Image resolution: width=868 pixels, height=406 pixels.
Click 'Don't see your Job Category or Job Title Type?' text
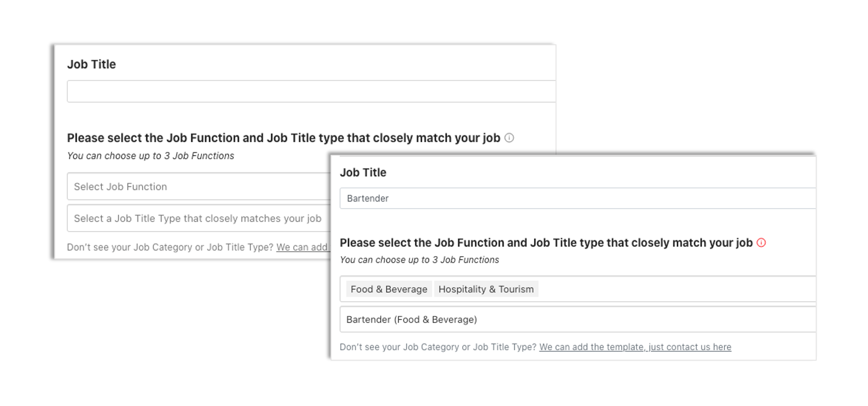[437, 347]
